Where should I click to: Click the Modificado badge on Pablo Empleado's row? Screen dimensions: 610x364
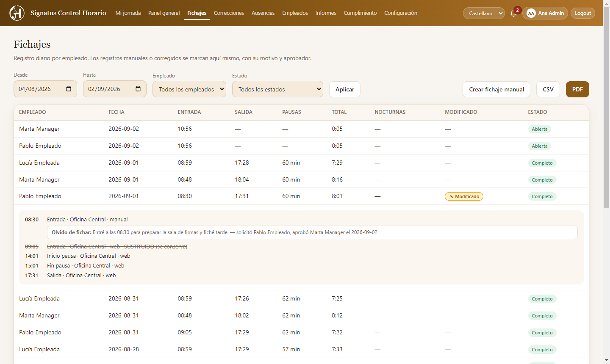(x=464, y=196)
